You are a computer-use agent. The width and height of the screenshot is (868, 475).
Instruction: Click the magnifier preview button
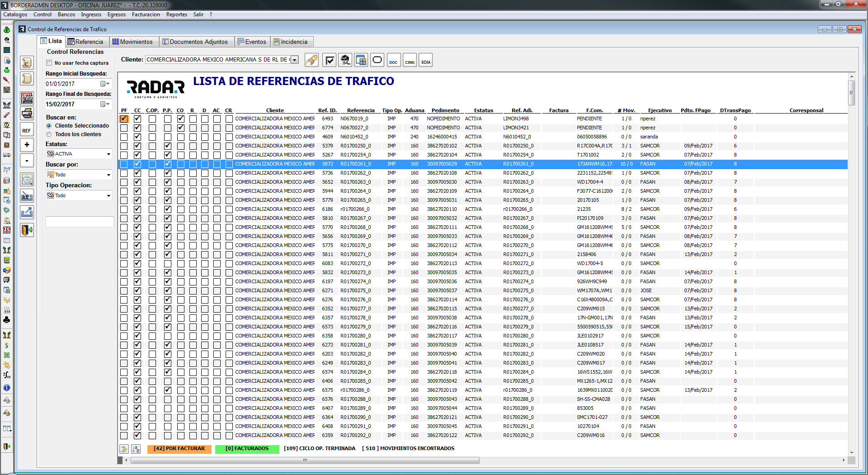click(x=27, y=180)
